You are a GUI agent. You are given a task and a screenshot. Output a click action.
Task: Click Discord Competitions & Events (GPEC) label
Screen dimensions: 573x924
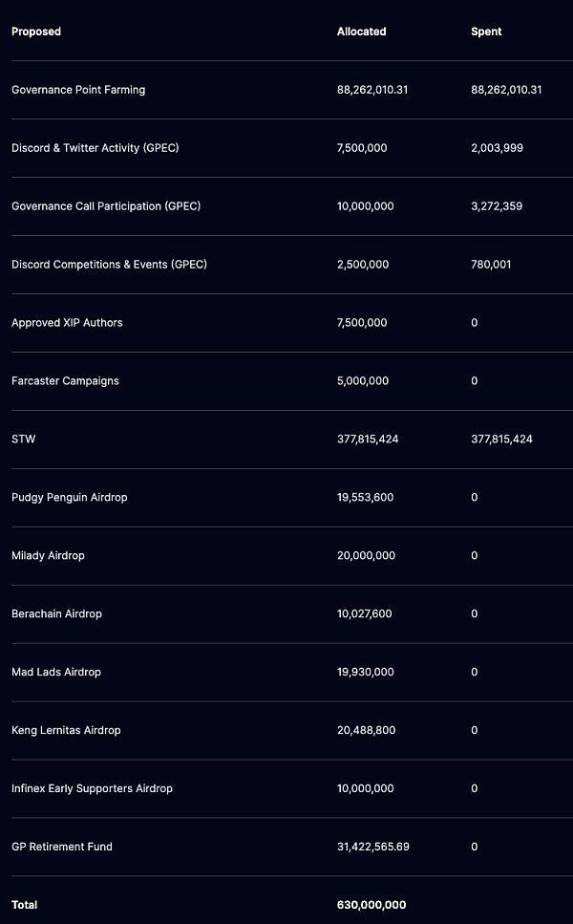point(109,265)
